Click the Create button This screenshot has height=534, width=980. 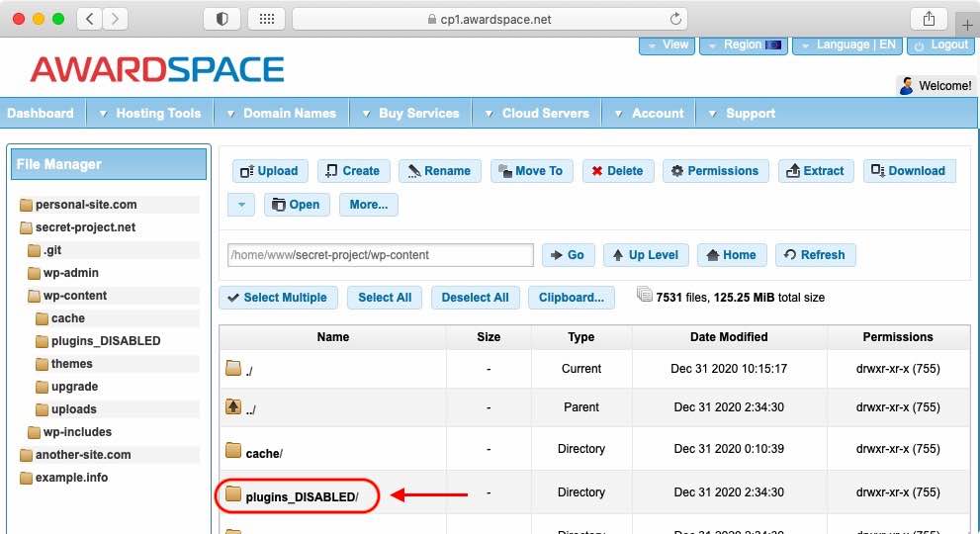tap(353, 171)
